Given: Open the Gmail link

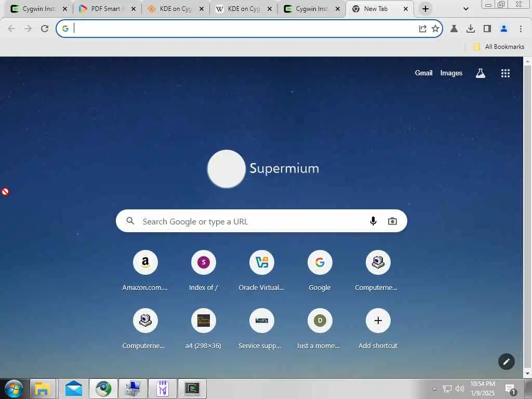Looking at the screenshot, I should pos(423,73).
